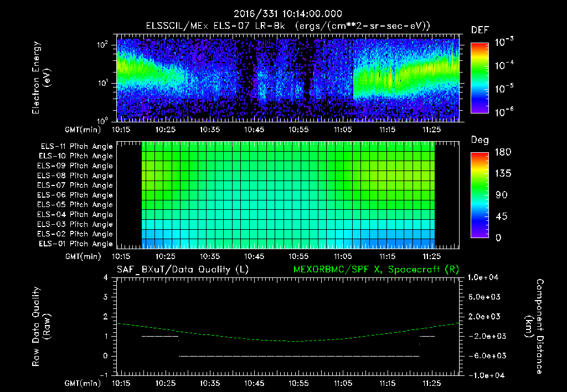The height and width of the screenshot is (392, 567).
Task: Click the 45 value on Deg scale
Action: 501,216
